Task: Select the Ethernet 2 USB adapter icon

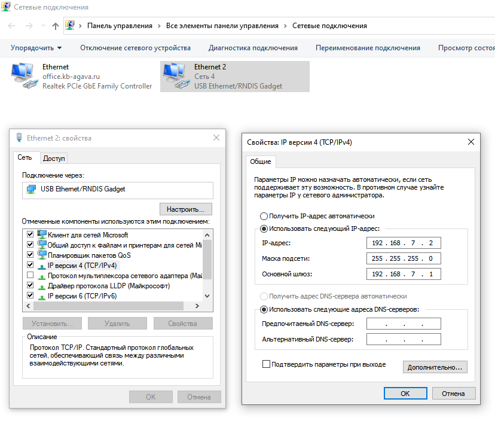Action: [176, 76]
